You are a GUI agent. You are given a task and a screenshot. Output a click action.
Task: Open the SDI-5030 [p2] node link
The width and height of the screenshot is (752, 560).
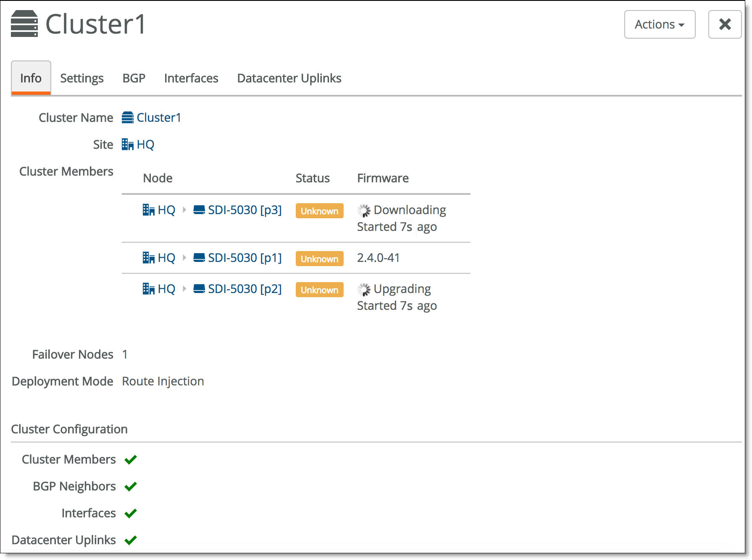tap(245, 289)
